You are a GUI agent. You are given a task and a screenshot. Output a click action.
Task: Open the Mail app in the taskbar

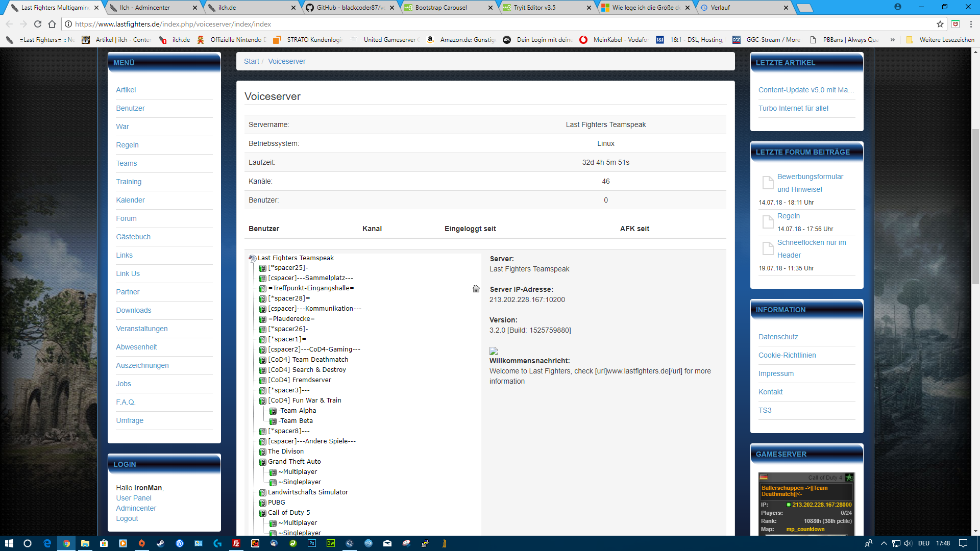(x=387, y=543)
